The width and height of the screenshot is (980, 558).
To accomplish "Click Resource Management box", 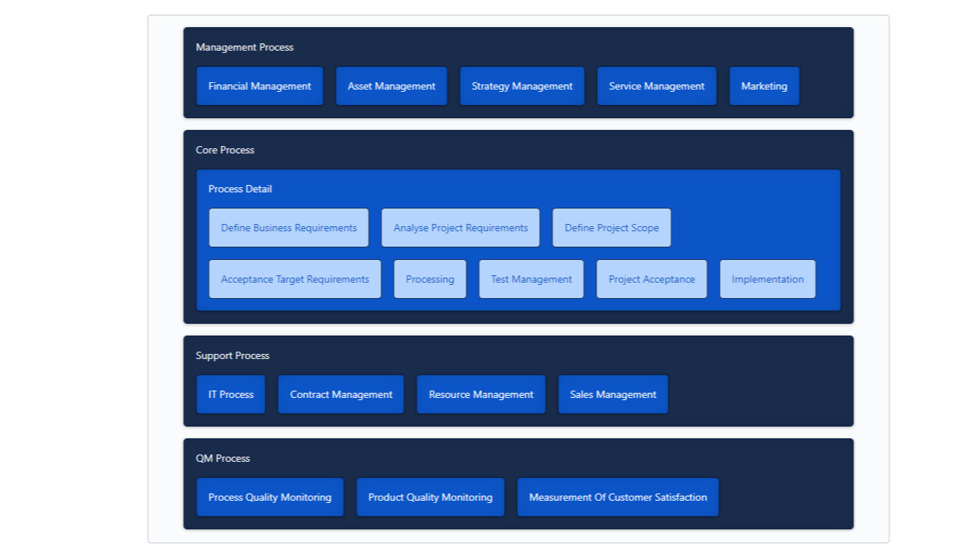I will [x=481, y=394].
